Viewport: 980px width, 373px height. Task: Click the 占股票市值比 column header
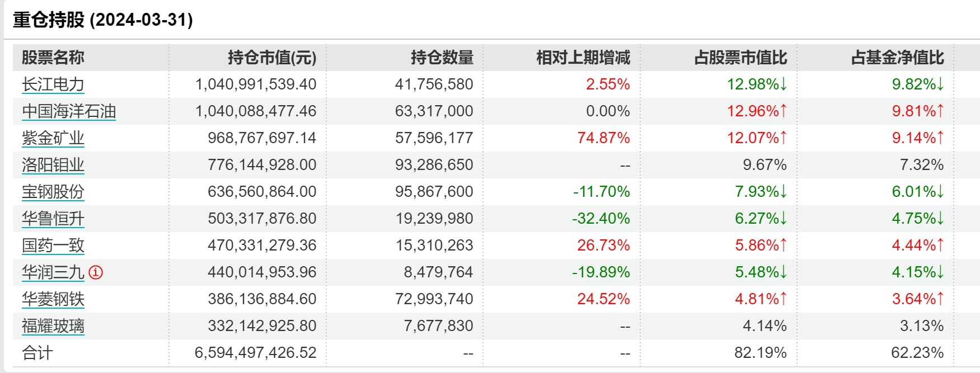pyautogui.click(x=740, y=58)
